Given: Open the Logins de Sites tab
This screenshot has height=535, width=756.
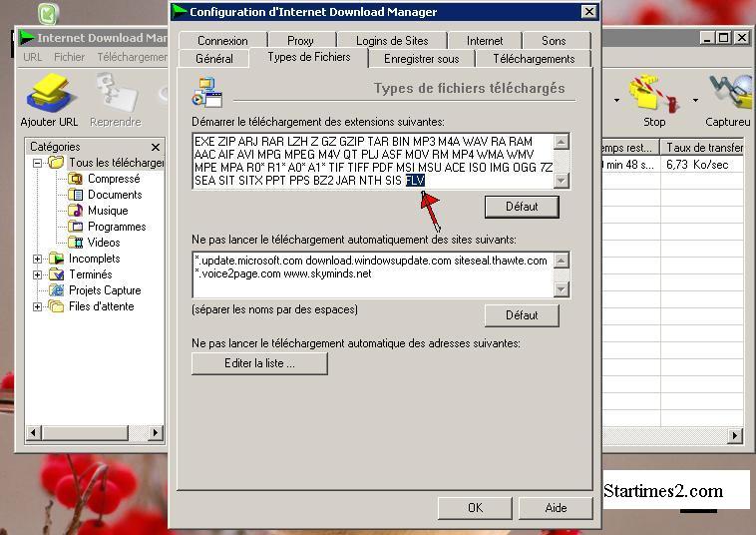Looking at the screenshot, I should pyautogui.click(x=392, y=41).
